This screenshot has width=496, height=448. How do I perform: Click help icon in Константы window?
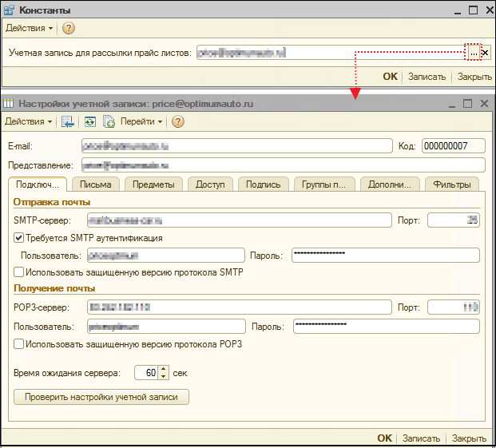click(x=69, y=28)
